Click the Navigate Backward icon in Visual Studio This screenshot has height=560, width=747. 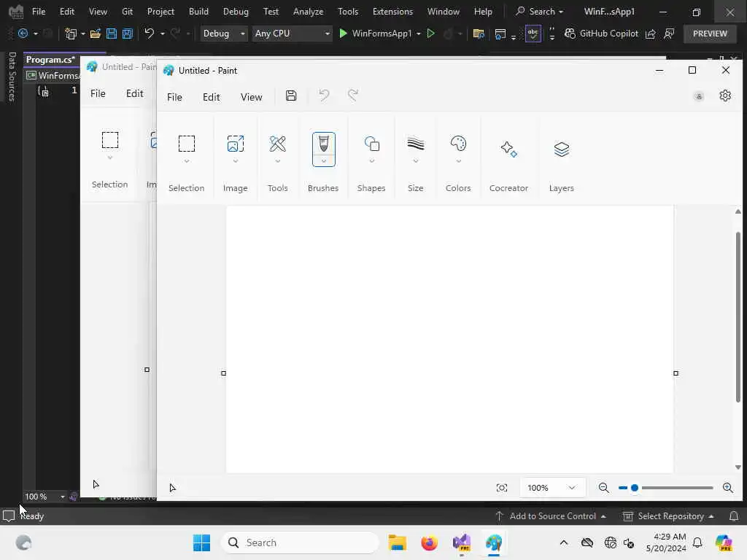click(23, 34)
